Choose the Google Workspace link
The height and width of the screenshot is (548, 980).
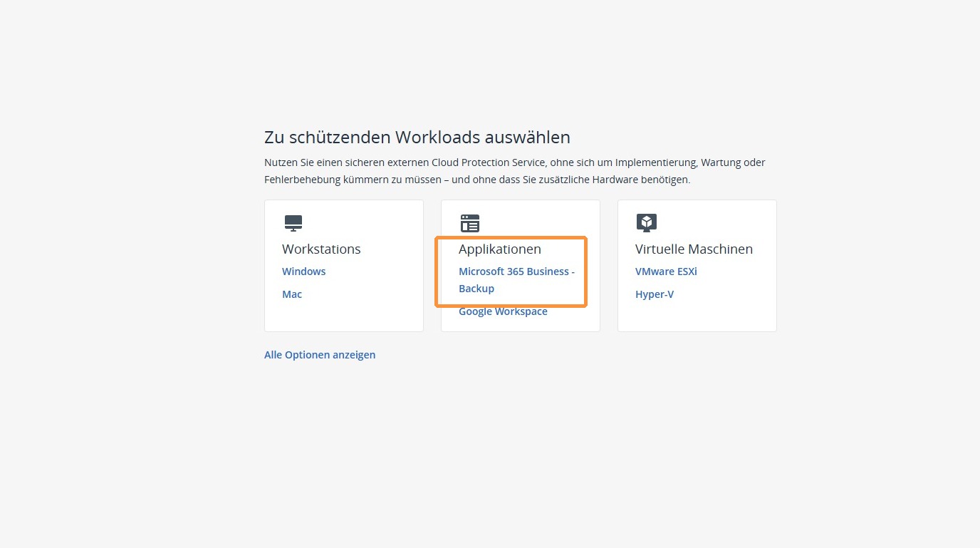pyautogui.click(x=503, y=311)
